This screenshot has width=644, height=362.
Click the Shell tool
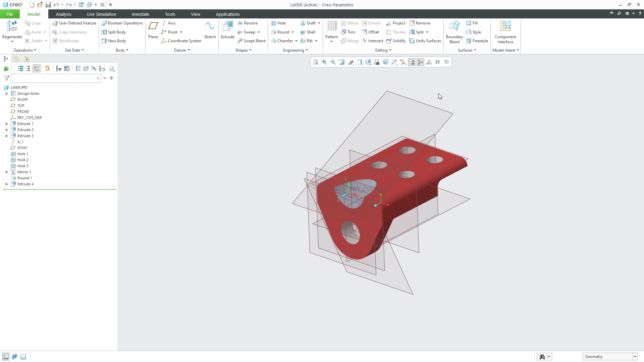pyautogui.click(x=308, y=32)
